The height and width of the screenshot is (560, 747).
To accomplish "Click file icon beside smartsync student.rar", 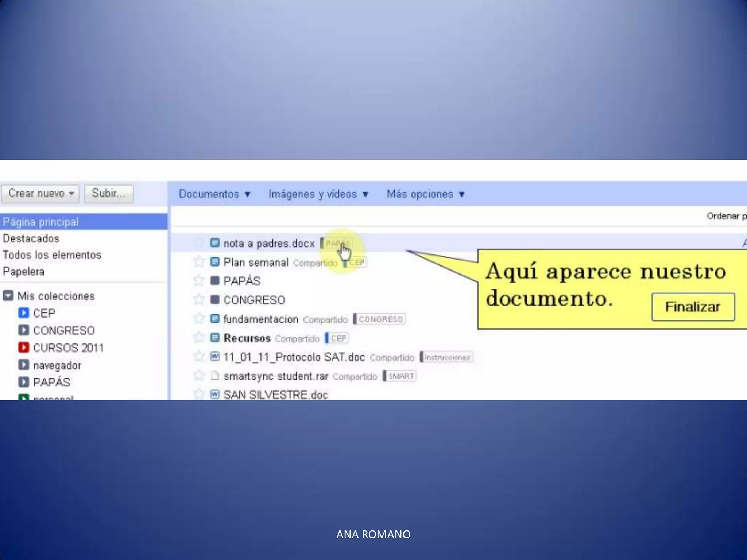I will tap(215, 376).
